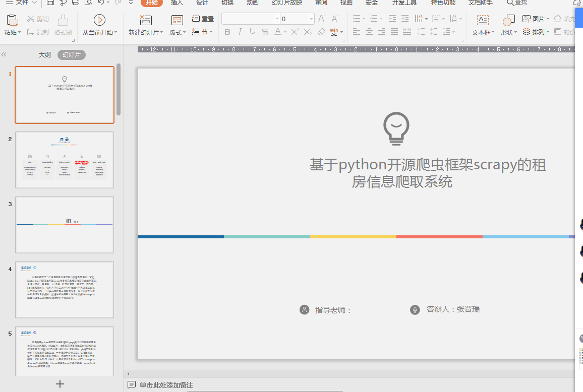583x392 pixels.
Task: Toggle Strikethrough formatting
Action: [265, 32]
